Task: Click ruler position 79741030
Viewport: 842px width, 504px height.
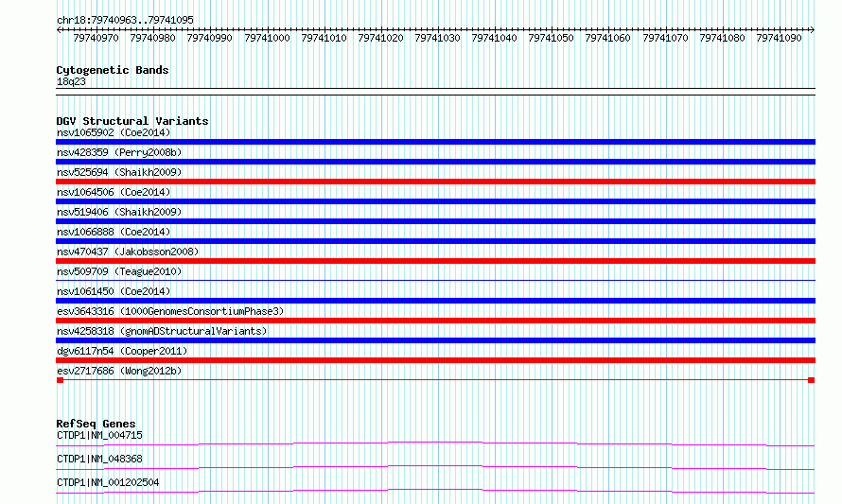Action: (438, 38)
